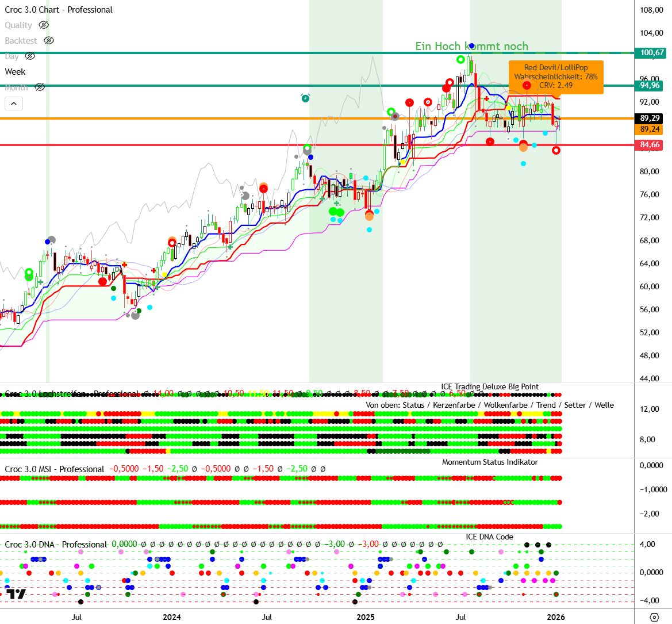Image resolution: width=672 pixels, height=624 pixels.
Task: Click the Croc 3.0 DNA - Professional legend
Action: [56, 545]
